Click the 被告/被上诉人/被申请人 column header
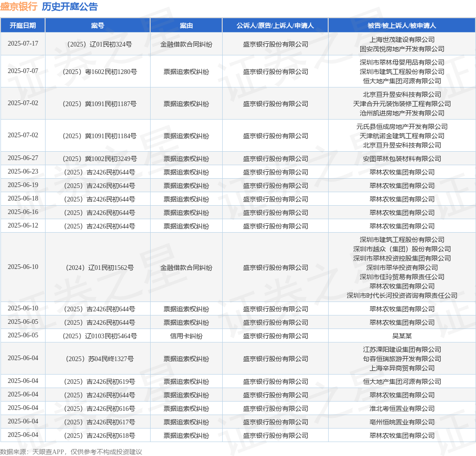 [402, 26]
